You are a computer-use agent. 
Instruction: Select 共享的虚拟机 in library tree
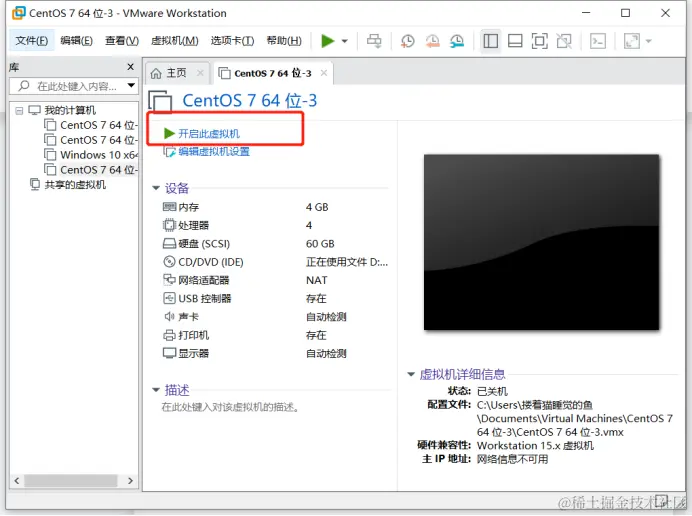pos(75,185)
